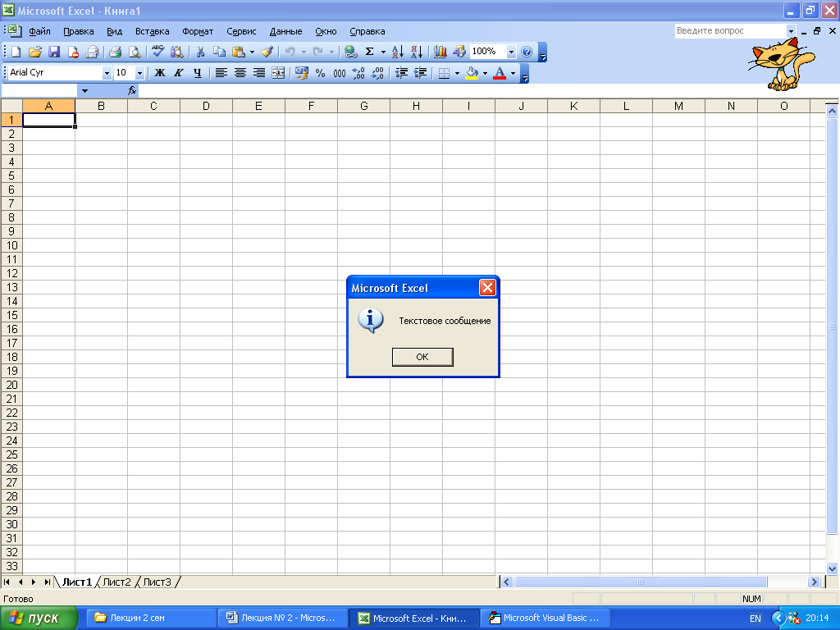Click the EN language indicator in tray
Image resolution: width=840 pixels, height=630 pixels.
point(756,619)
